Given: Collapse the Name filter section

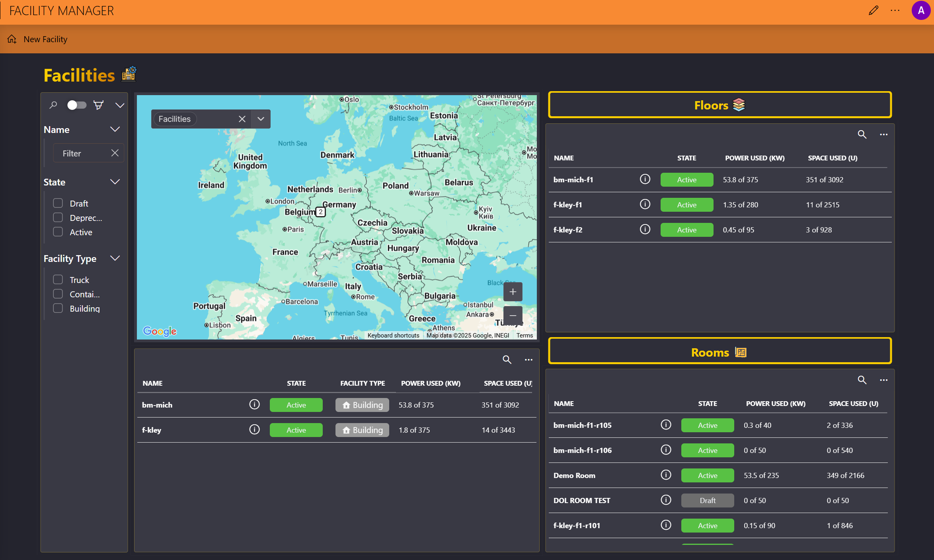Looking at the screenshot, I should point(115,129).
